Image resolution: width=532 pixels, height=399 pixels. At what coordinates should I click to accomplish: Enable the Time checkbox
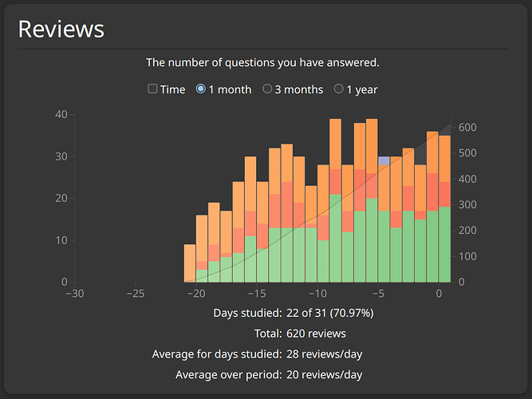tap(152, 89)
